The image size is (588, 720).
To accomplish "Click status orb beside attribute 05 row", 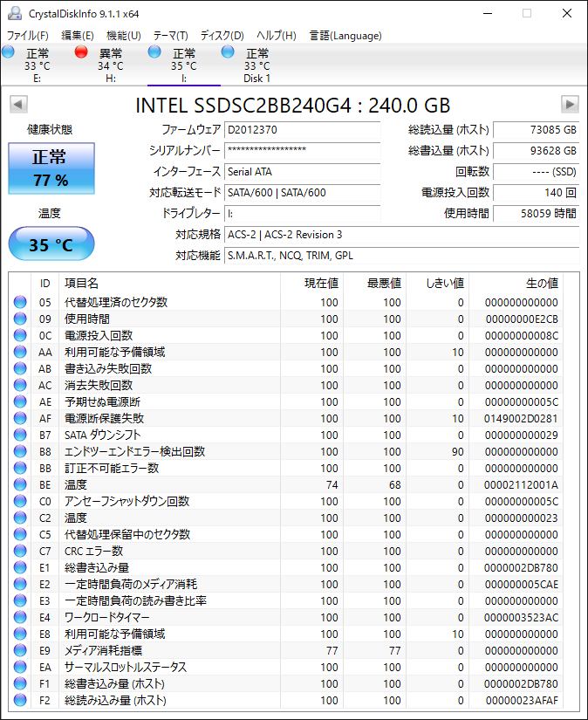I will (x=20, y=303).
